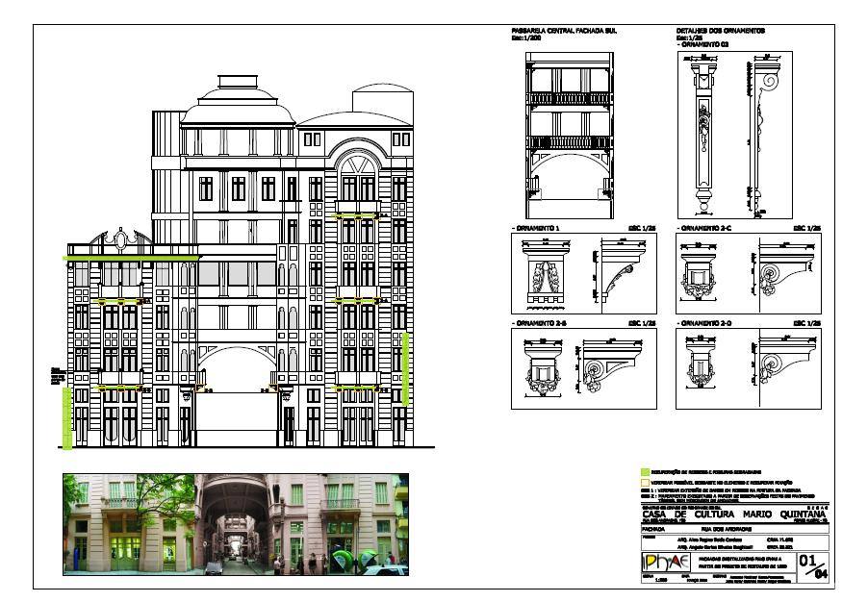Click the '- ORNAMENTO 2-D' label
Viewport: 868px width, 602px height.
click(x=703, y=323)
